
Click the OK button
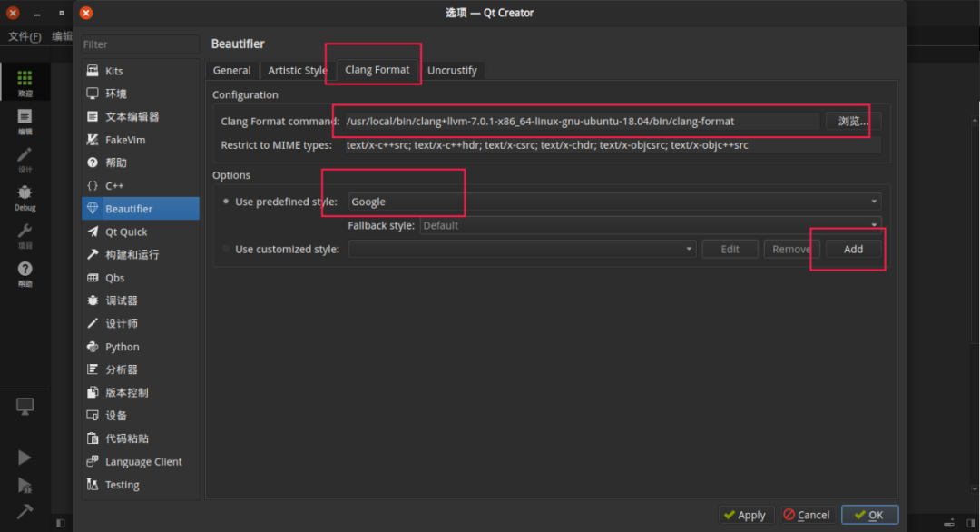coord(869,515)
